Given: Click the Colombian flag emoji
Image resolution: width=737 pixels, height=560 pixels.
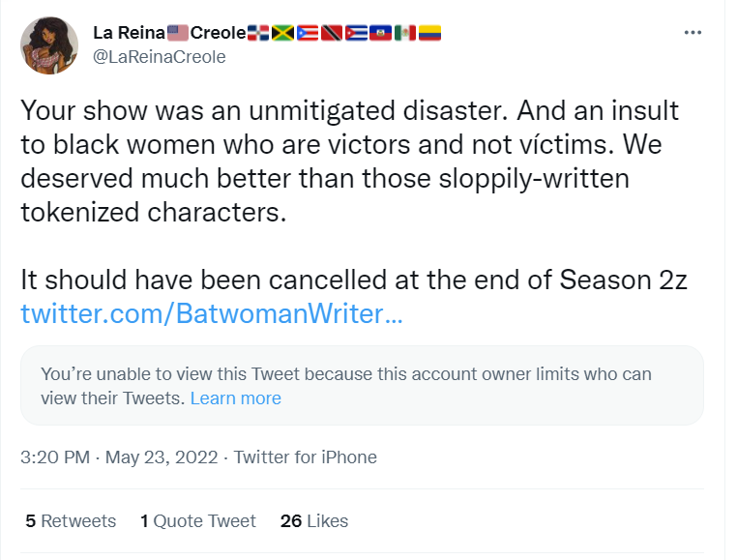Looking at the screenshot, I should (x=428, y=33).
